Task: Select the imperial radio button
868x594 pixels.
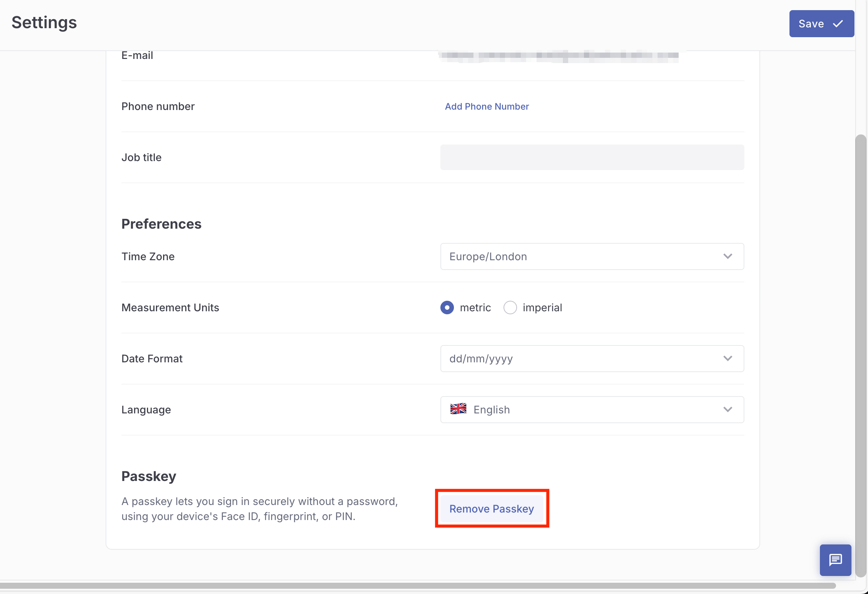Action: pos(510,308)
